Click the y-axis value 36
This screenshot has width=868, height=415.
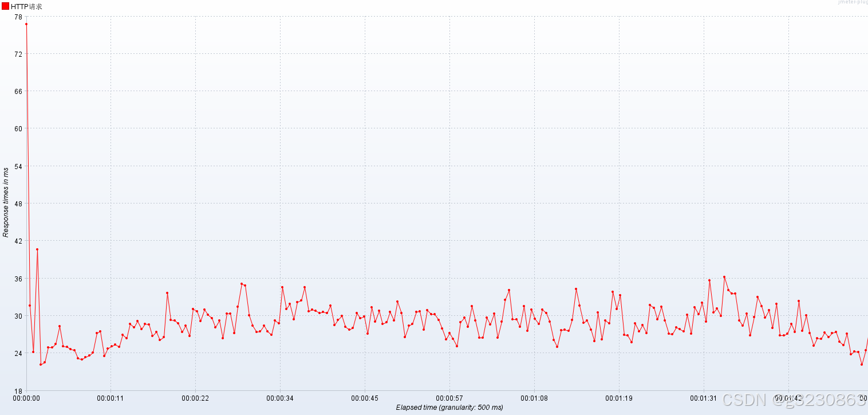(18, 279)
